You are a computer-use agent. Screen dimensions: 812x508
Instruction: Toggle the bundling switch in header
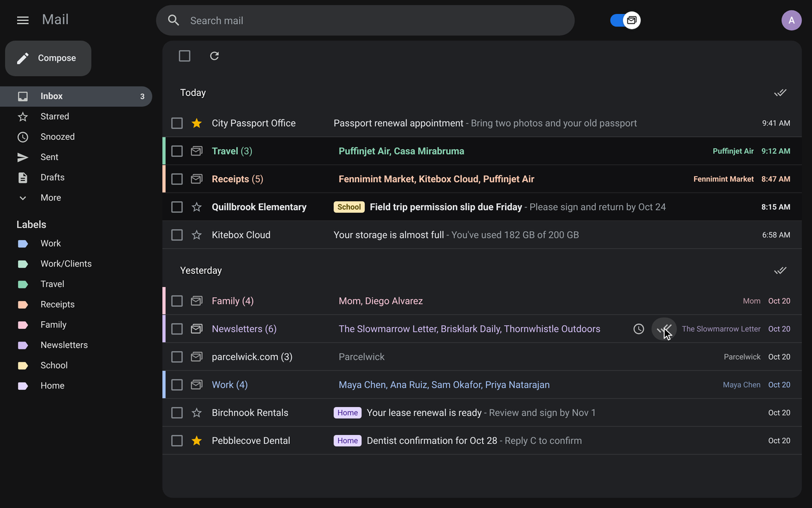(x=625, y=20)
